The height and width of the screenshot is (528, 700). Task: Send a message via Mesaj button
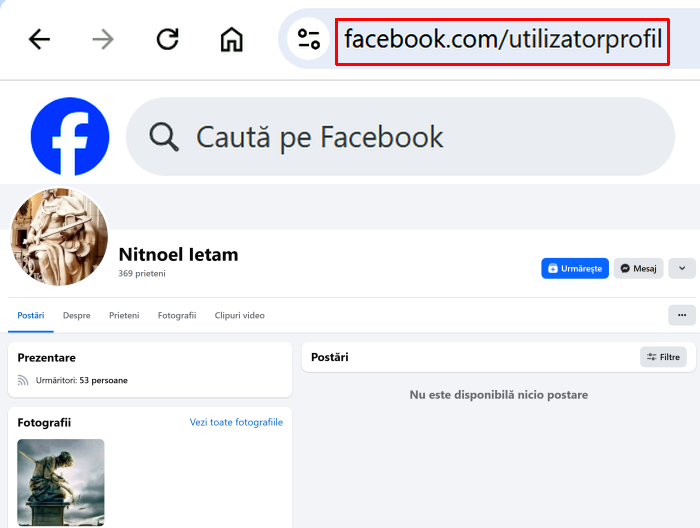[638, 268]
